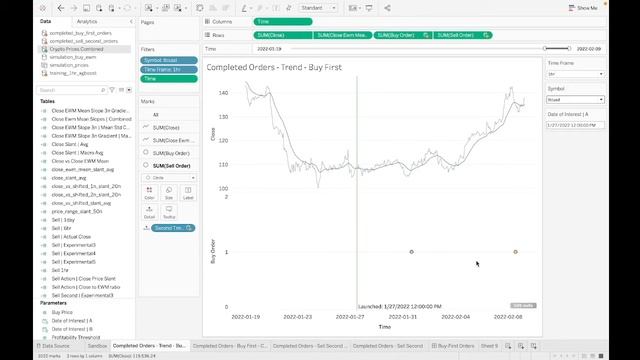Screen dimensions: 640x360
Task: Select completed_sell_second_orders data source
Action: [x=84, y=41]
